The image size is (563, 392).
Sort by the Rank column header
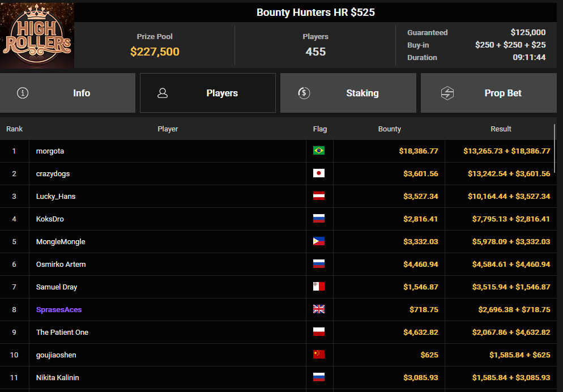pyautogui.click(x=14, y=129)
